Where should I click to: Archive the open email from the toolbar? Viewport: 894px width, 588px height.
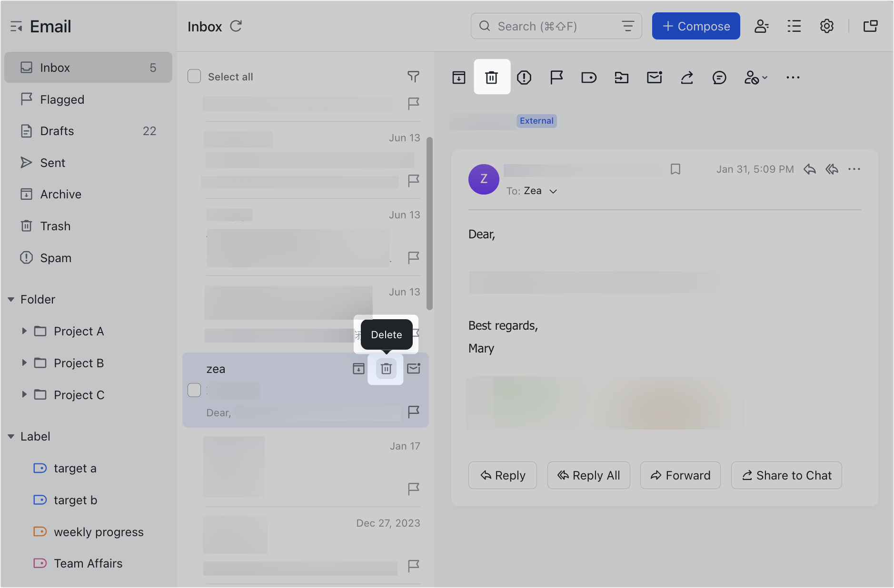pos(458,77)
